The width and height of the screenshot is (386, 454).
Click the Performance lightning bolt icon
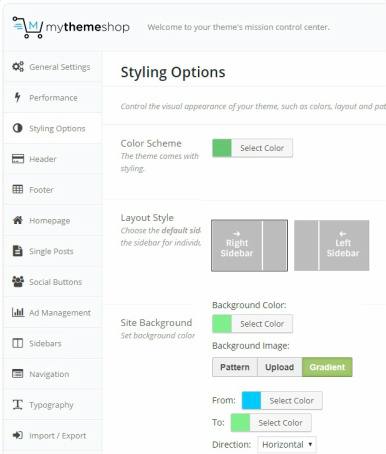coord(17,97)
